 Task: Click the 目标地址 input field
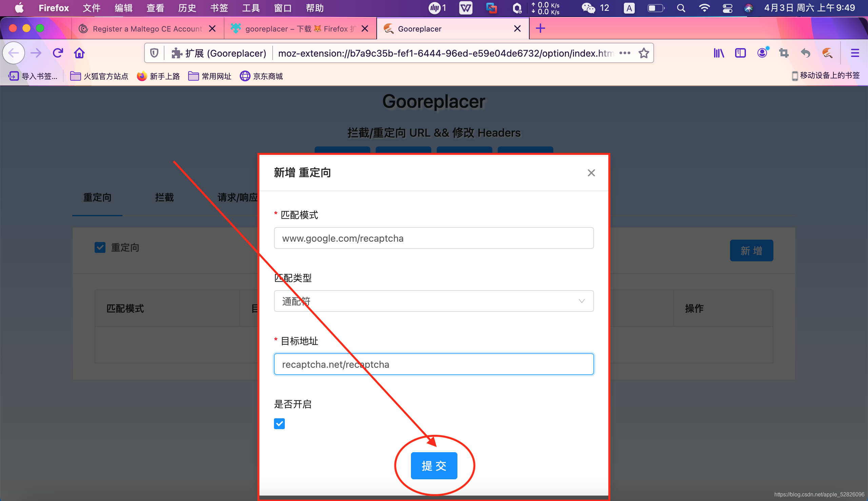point(434,364)
